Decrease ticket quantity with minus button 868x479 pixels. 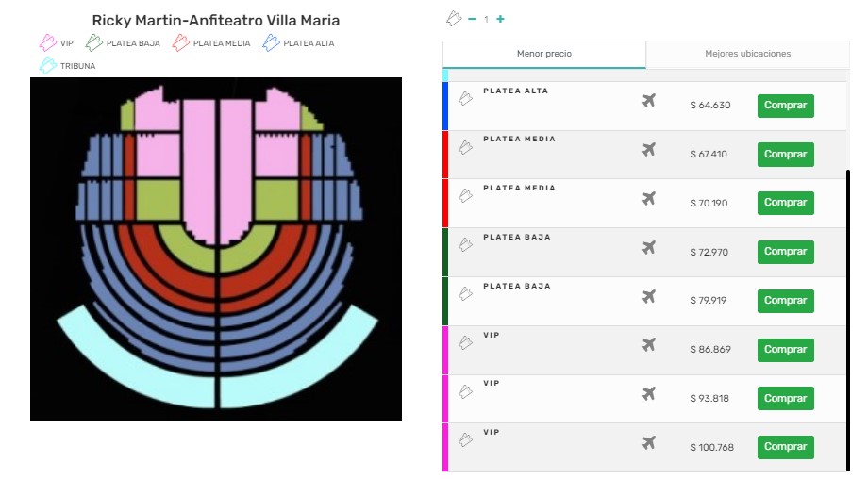pos(472,19)
